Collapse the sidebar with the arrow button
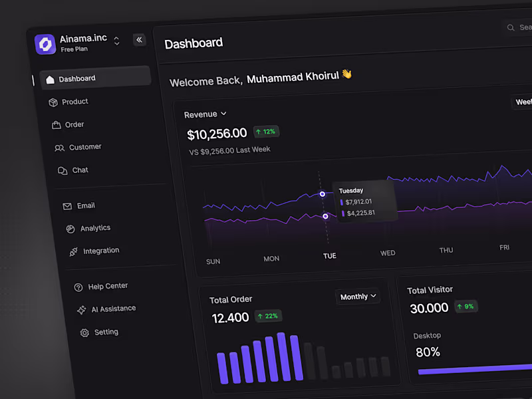The height and width of the screenshot is (399, 532). click(x=140, y=40)
